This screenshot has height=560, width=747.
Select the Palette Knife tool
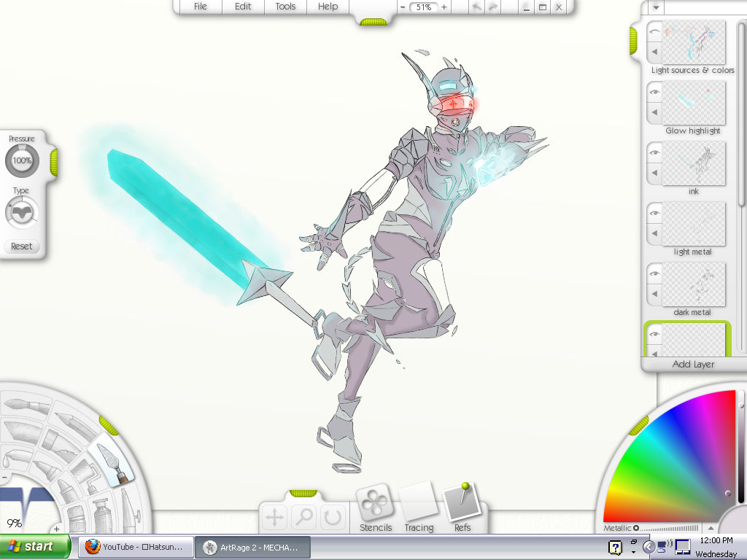[113, 462]
